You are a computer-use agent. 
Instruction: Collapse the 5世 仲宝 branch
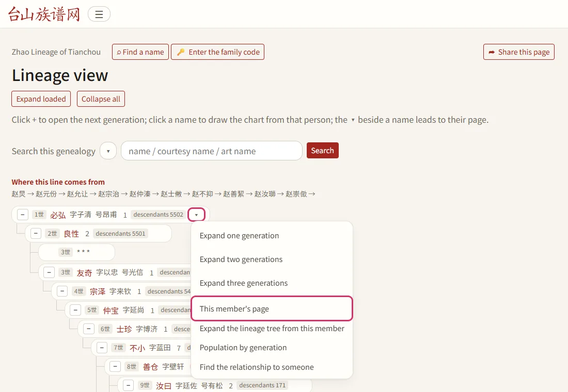click(75, 310)
